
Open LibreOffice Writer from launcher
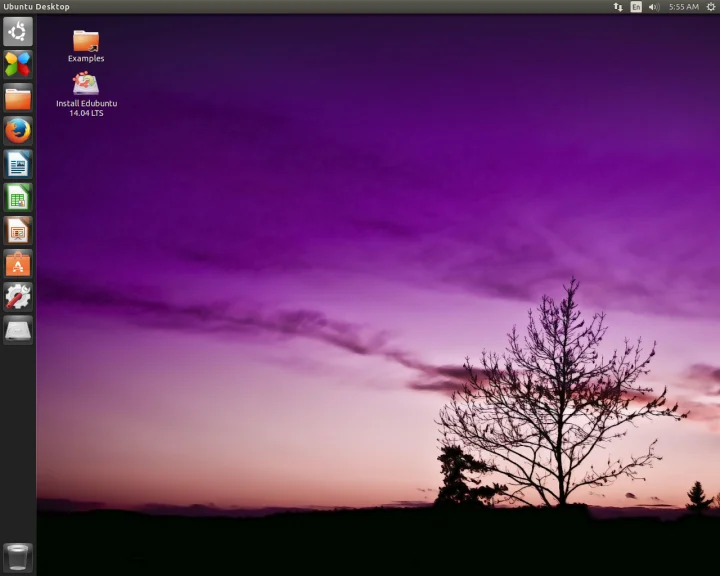point(18,164)
